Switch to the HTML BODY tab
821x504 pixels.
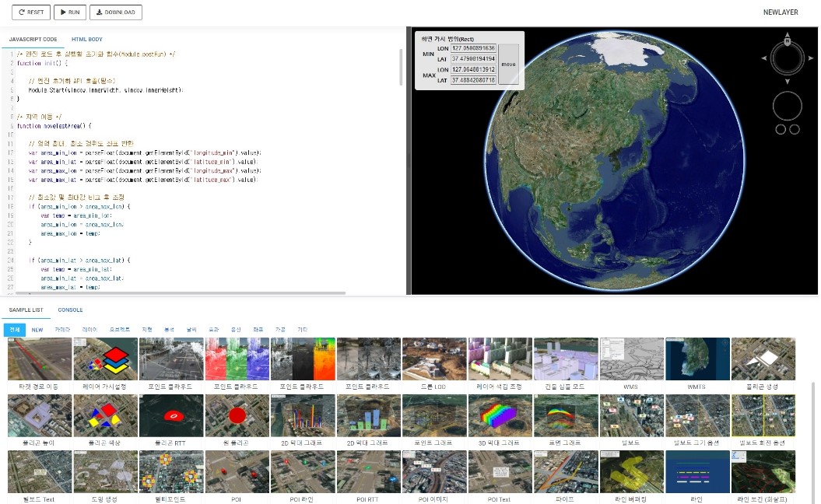(x=86, y=39)
